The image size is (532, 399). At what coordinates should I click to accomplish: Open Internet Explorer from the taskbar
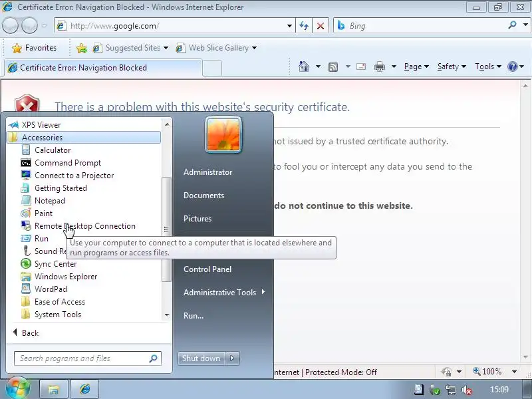pos(85,389)
